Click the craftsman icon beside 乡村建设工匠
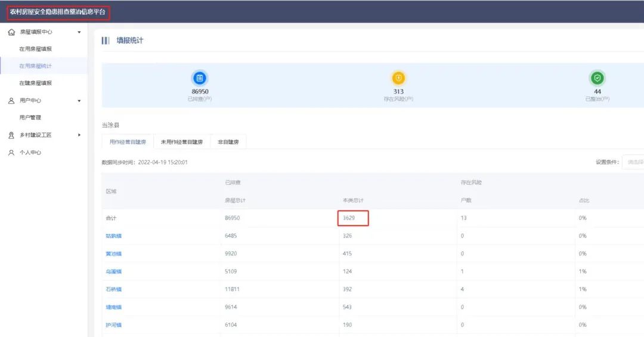 click(x=11, y=135)
